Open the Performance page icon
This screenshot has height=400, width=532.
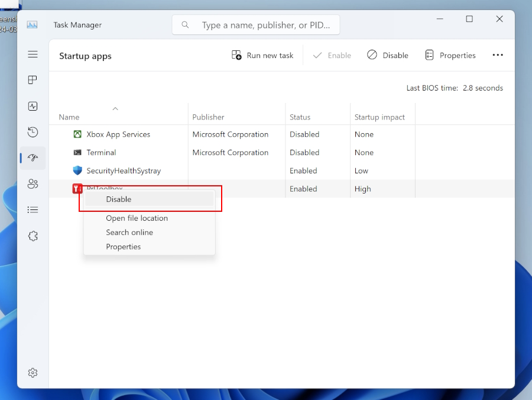click(x=33, y=107)
